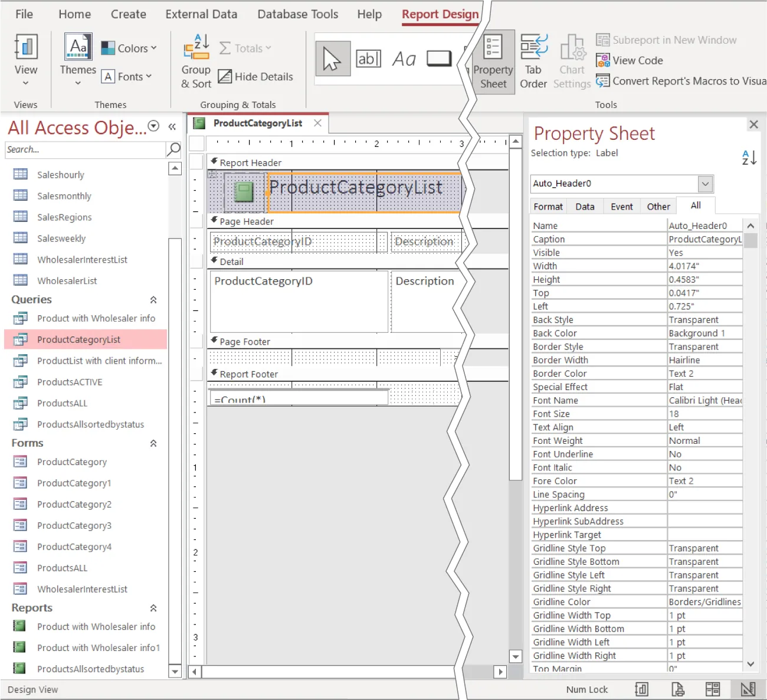The height and width of the screenshot is (700, 767).
Task: Switch to the Create ribbon tab
Action: point(128,14)
